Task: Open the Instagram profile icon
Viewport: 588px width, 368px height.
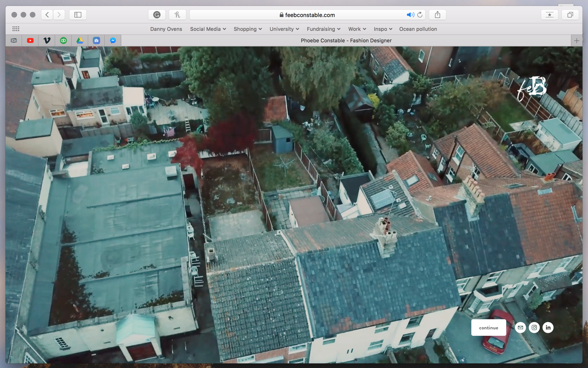Action: point(534,328)
